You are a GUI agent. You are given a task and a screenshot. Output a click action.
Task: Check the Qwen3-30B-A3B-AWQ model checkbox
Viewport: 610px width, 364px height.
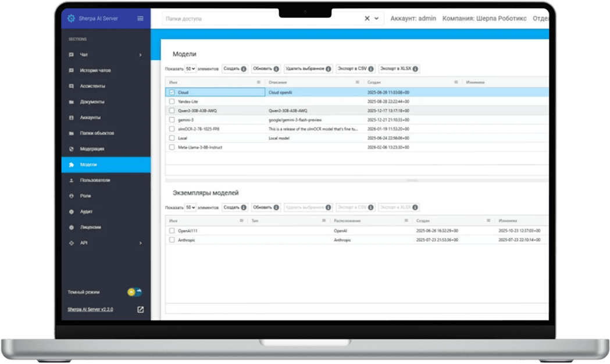tap(172, 110)
